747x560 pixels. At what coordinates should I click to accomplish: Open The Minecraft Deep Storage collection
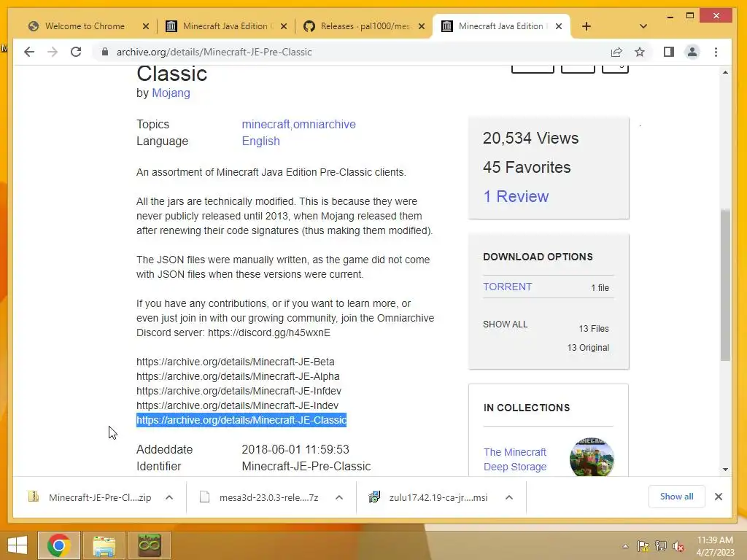click(x=514, y=459)
